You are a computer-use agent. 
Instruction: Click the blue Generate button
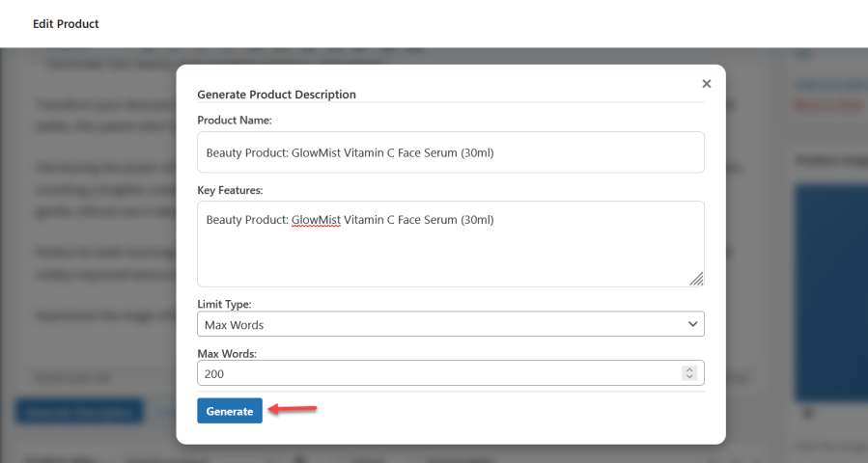[230, 411]
